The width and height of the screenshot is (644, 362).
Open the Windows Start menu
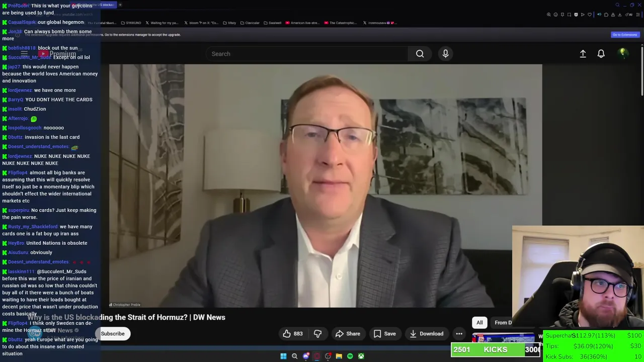click(283, 356)
